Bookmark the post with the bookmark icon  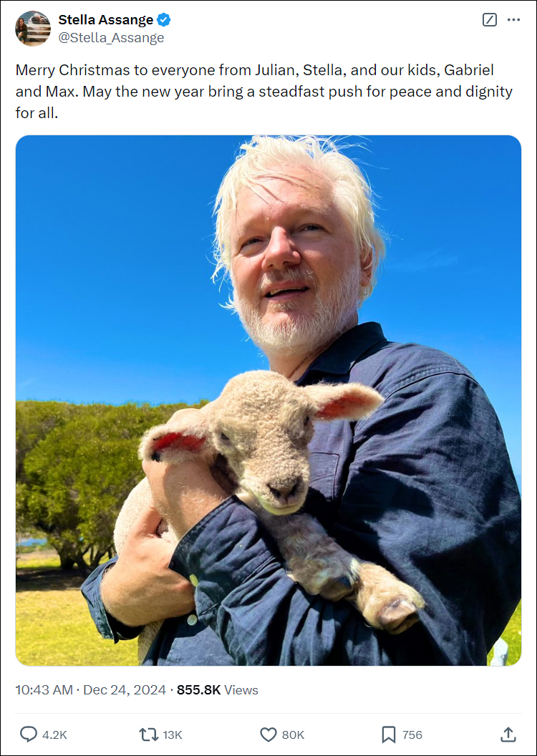tap(389, 735)
